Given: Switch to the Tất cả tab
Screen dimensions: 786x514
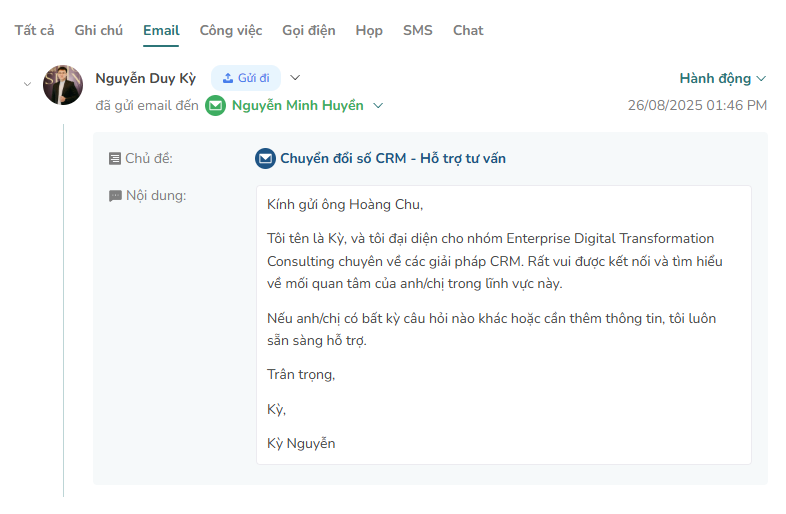Looking at the screenshot, I should pyautogui.click(x=34, y=30).
